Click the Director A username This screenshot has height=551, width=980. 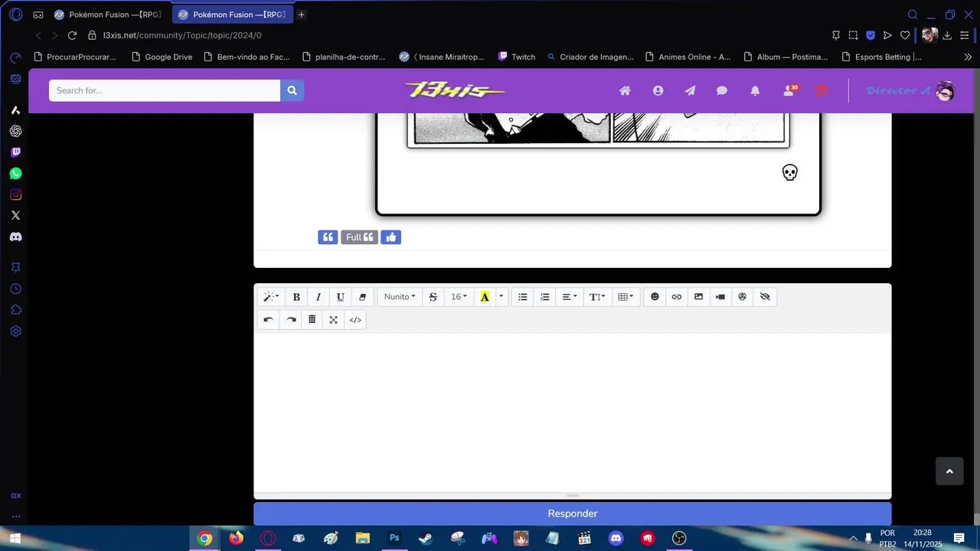tap(898, 90)
